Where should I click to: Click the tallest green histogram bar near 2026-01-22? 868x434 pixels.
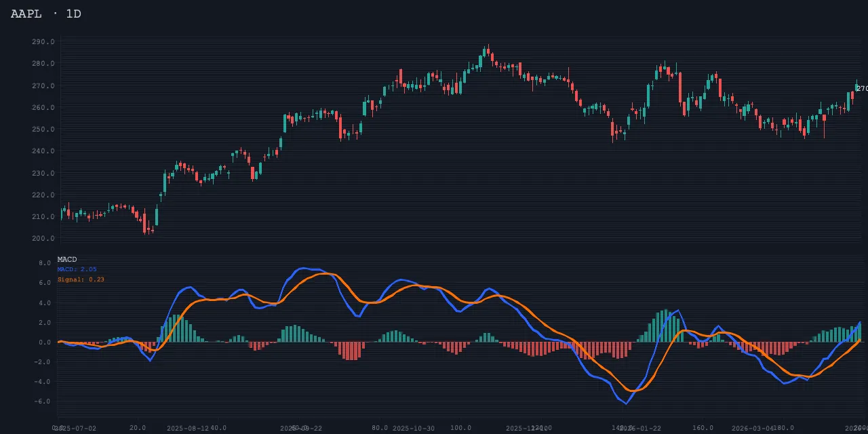666,326
